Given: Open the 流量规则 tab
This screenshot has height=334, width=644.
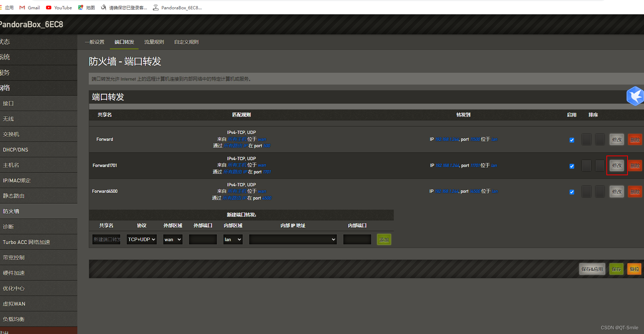Looking at the screenshot, I should pyautogui.click(x=154, y=42).
